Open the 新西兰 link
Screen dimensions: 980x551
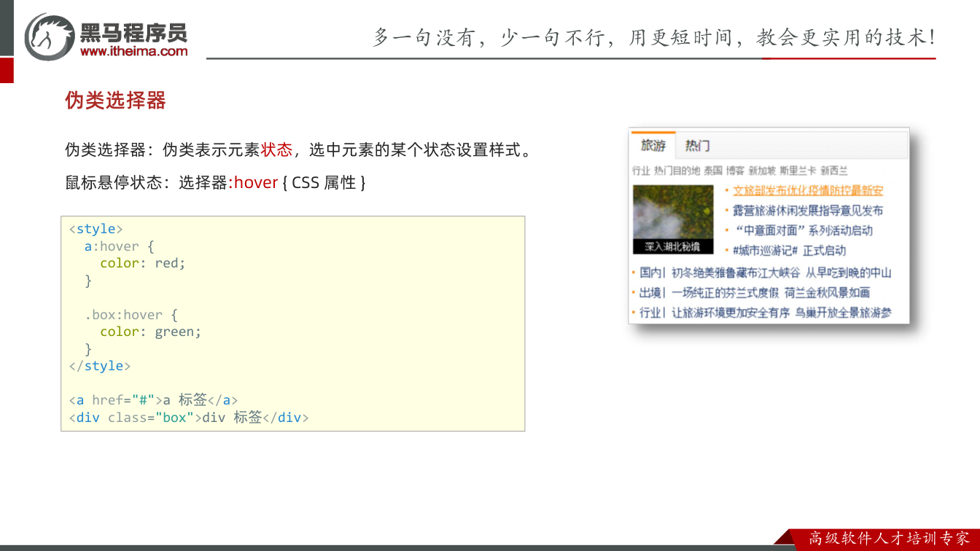tap(834, 171)
